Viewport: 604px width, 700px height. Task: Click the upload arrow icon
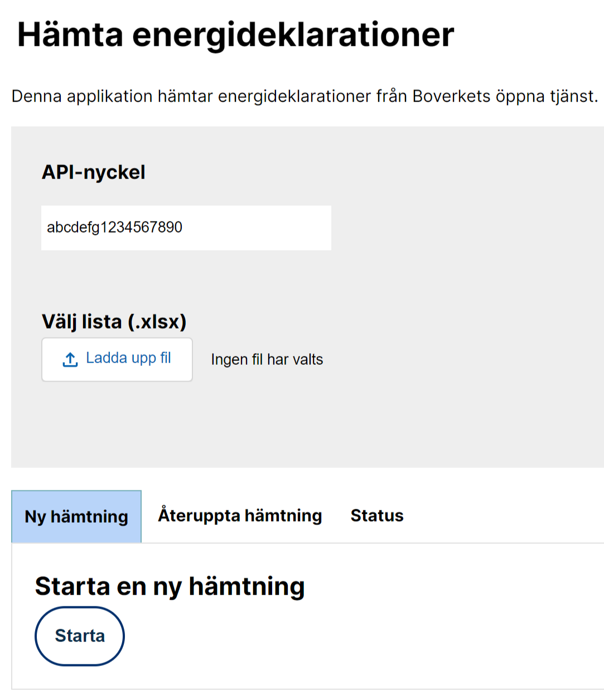coord(70,360)
